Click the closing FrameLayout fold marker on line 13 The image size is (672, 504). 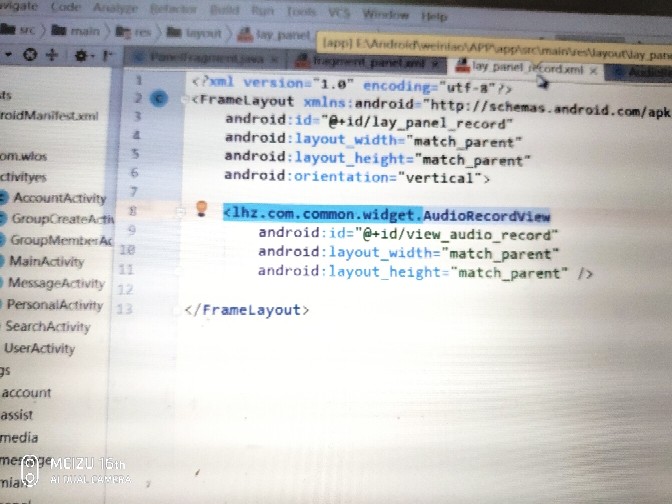pyautogui.click(x=176, y=310)
